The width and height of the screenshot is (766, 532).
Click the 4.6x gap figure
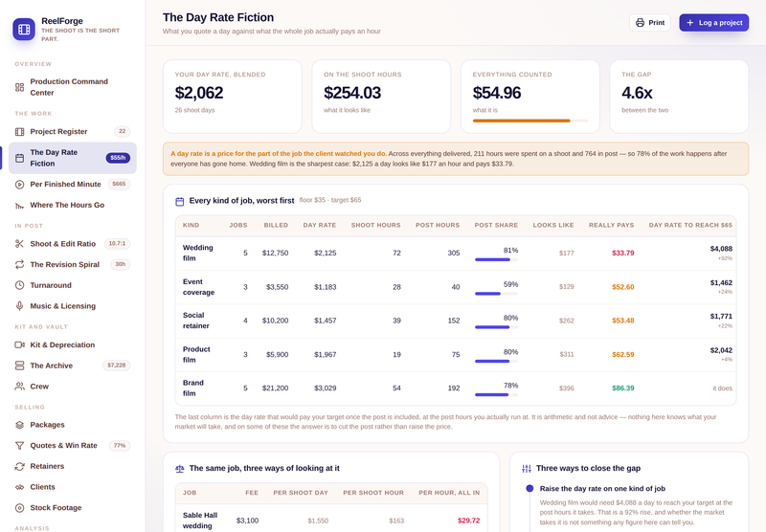pos(637,93)
